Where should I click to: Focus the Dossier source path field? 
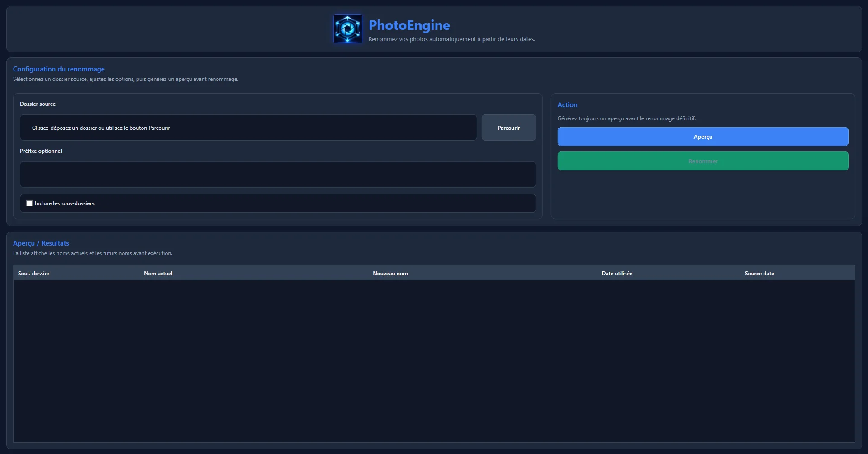pos(248,128)
